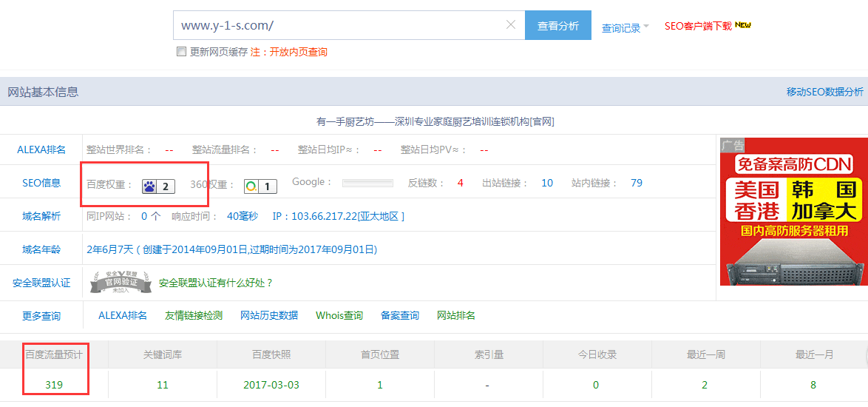
Task: Click the ALEXA排名 link in 更多查询
Action: point(123,315)
